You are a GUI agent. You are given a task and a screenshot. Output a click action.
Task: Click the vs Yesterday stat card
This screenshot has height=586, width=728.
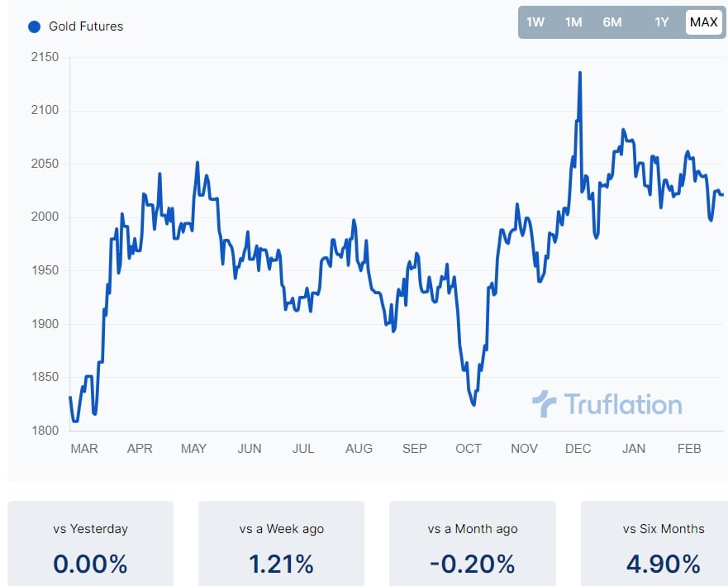coord(89,544)
